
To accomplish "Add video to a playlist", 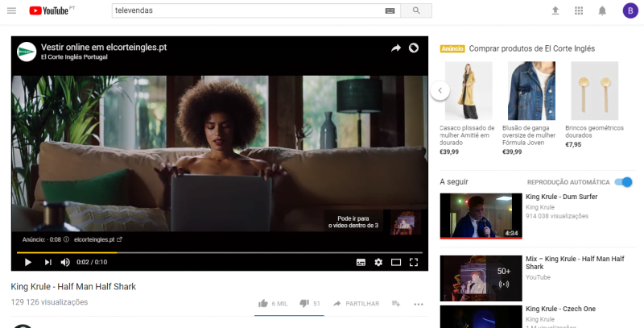I will tap(396, 304).
